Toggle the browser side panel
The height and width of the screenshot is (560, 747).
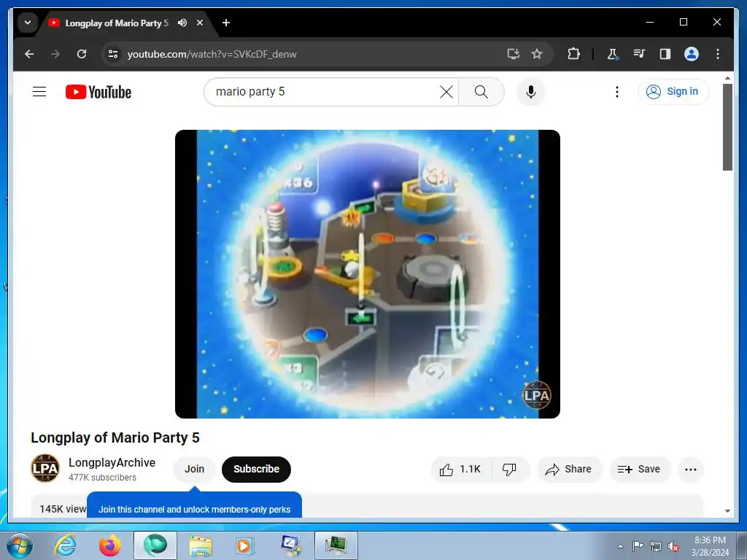(x=665, y=54)
